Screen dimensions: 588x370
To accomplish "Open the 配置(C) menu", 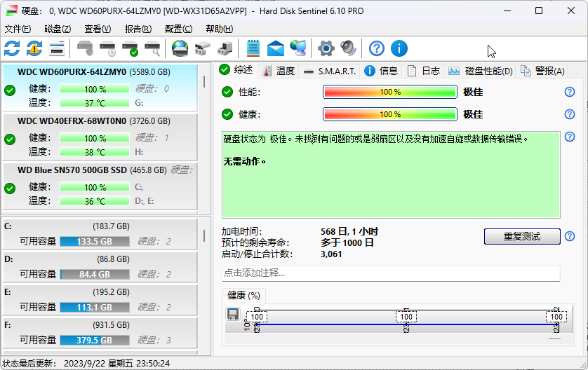I will coord(178,29).
